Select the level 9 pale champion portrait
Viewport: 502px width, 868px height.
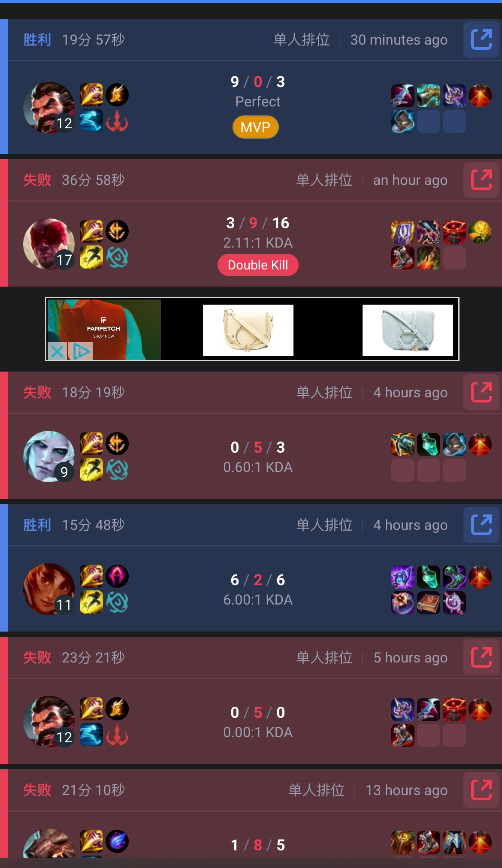pyautogui.click(x=49, y=457)
